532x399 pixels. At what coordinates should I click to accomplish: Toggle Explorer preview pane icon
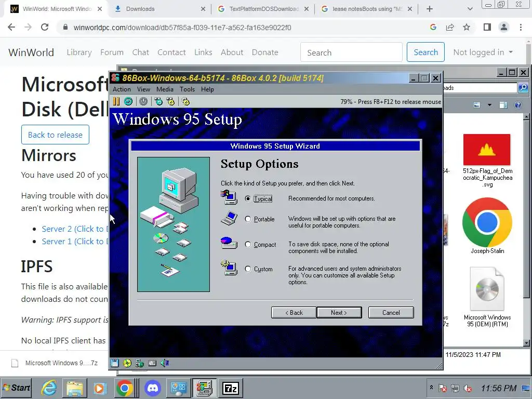(x=503, y=105)
